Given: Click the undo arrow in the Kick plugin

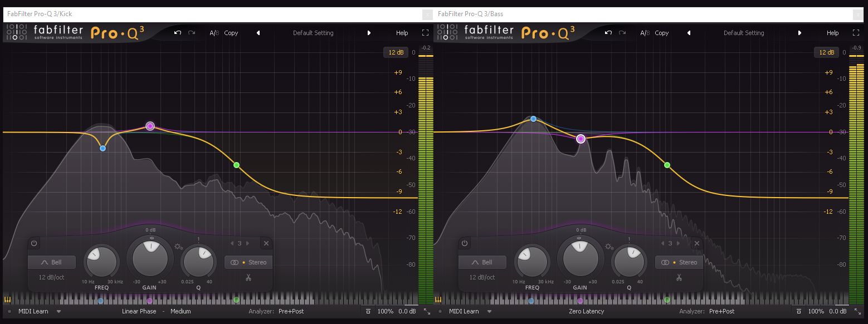Looking at the screenshot, I should (178, 33).
